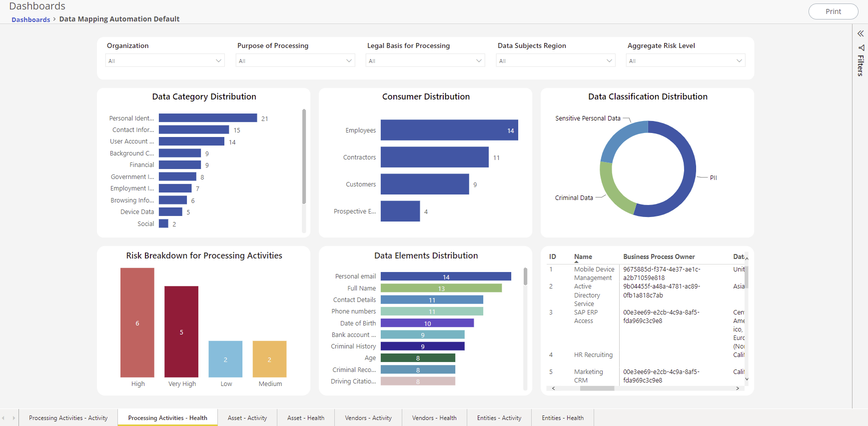Image resolution: width=868 pixels, height=426 pixels.
Task: Collapse the Filters side panel chevron
Action: 861,33
